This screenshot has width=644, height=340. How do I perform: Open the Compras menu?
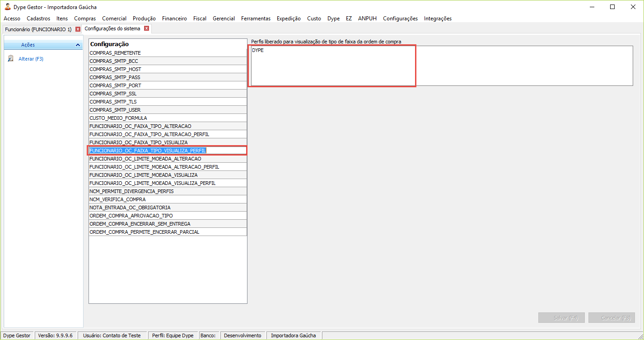tap(85, 19)
